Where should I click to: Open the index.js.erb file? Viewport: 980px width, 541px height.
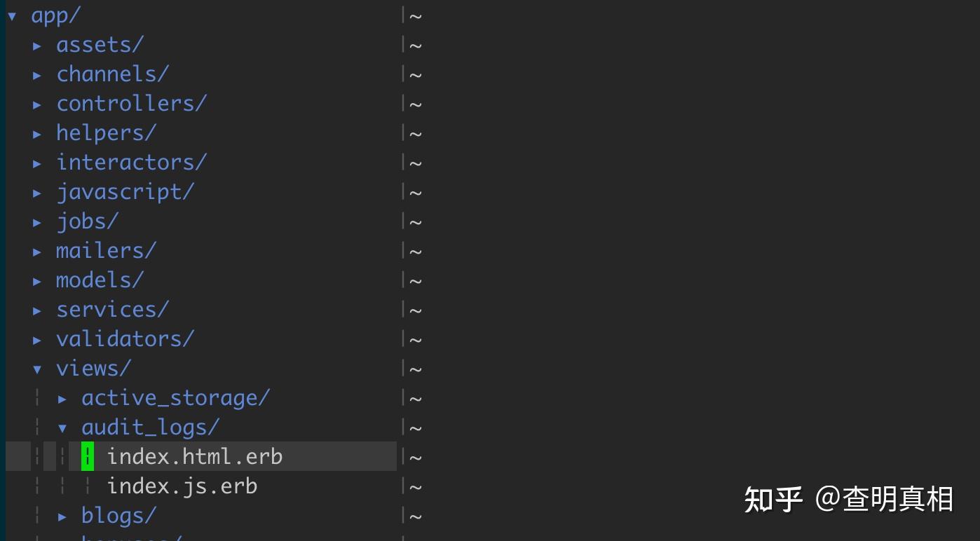[x=182, y=486]
